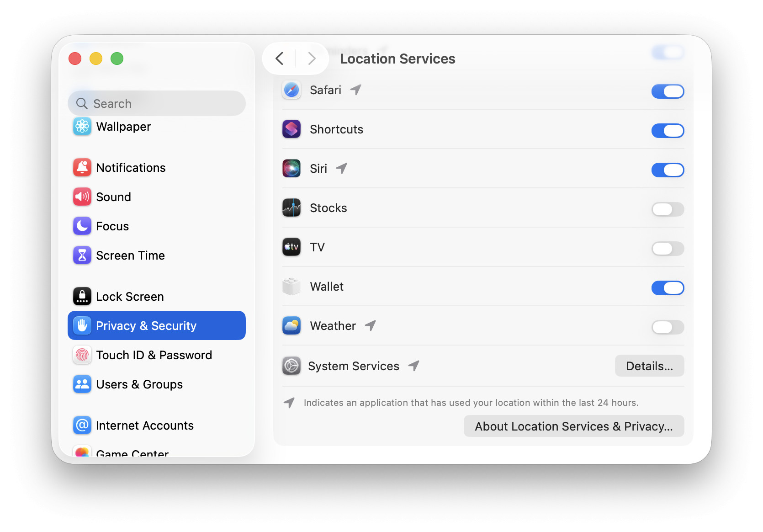Enable the Weather location toggle
Screen dimensions: 763x532
(x=668, y=327)
